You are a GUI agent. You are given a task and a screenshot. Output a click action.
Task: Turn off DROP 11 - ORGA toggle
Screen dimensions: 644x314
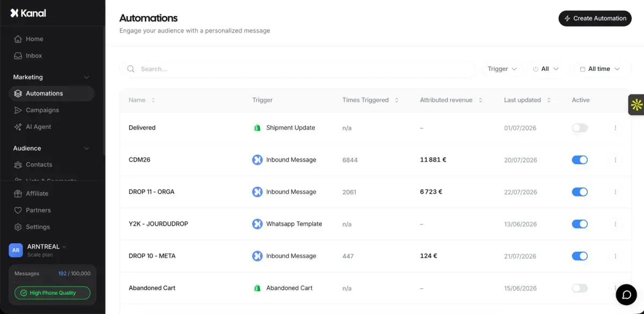coord(580,192)
